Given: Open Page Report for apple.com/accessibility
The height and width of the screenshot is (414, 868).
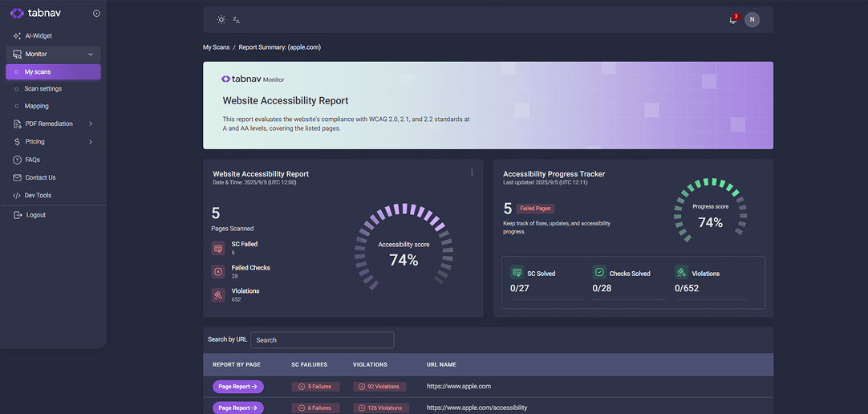Looking at the screenshot, I should 238,408.
